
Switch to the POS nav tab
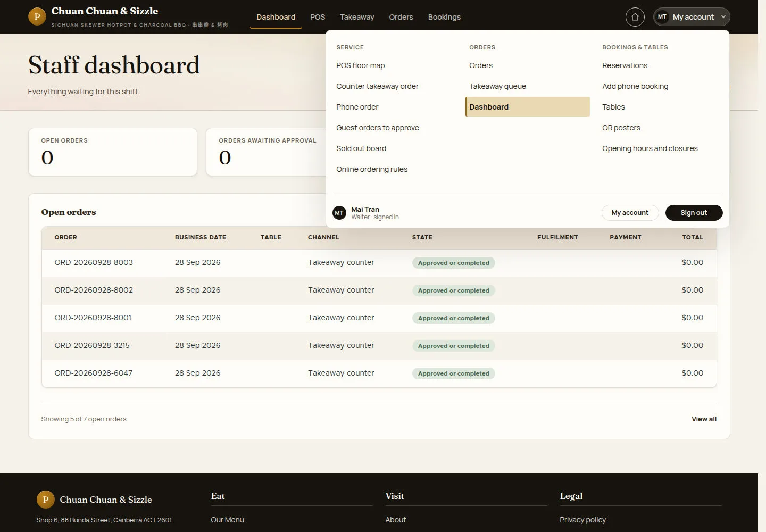[318, 17]
